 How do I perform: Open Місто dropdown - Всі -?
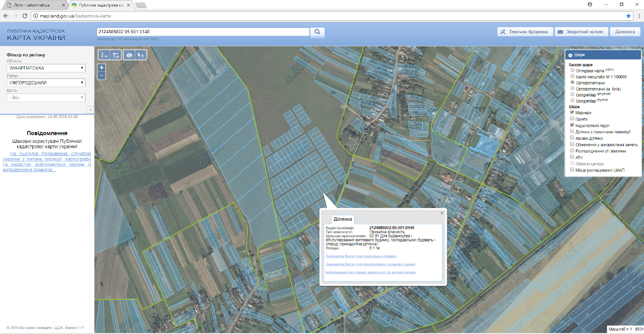pyautogui.click(x=46, y=98)
